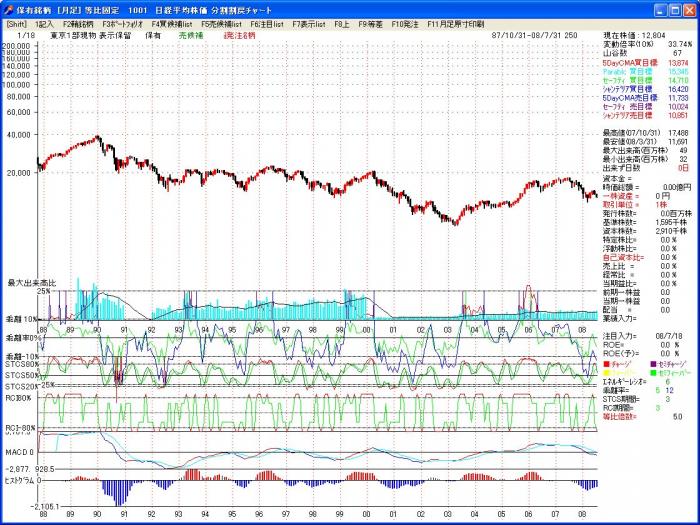
Task: Click the app icon in title bar
Action: (x=8, y=10)
